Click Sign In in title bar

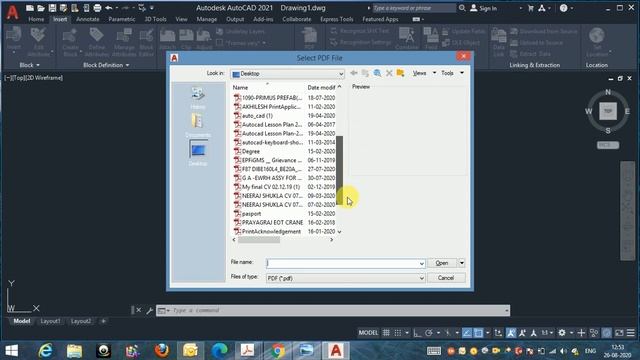tap(484, 8)
